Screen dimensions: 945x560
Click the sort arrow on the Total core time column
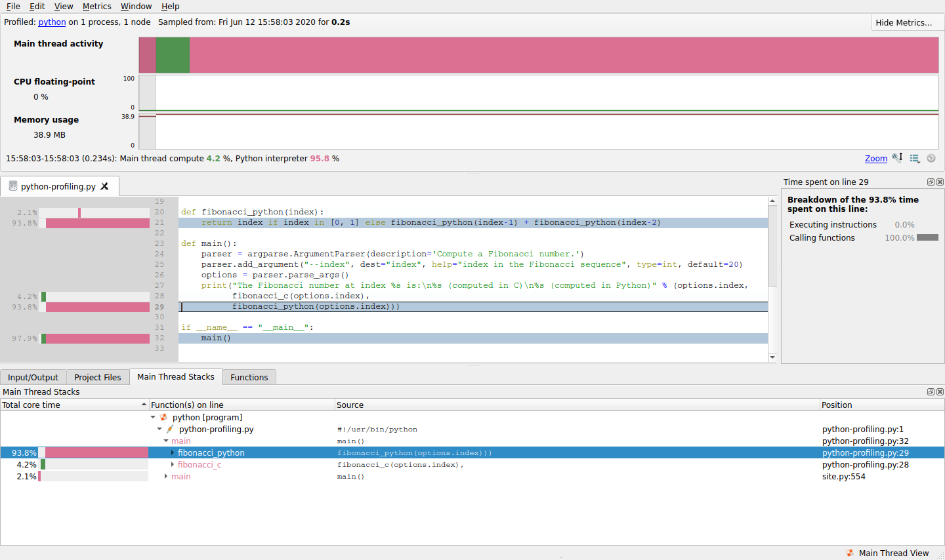tap(144, 405)
